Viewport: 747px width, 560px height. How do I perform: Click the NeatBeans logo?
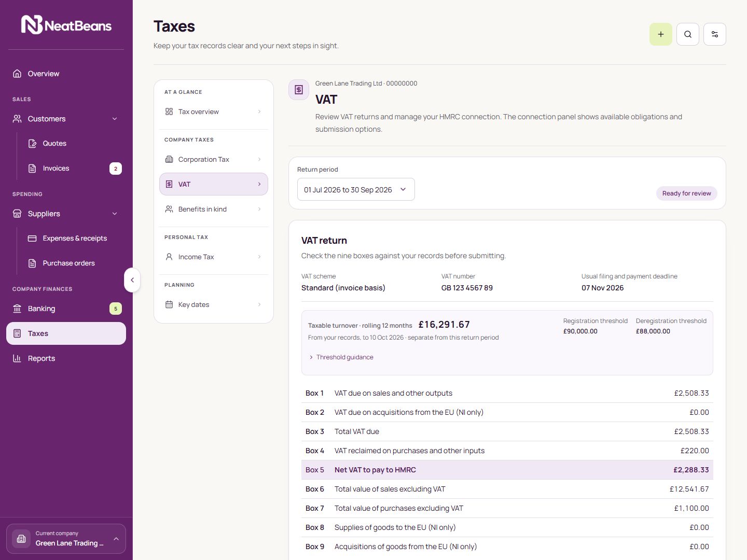click(66, 24)
